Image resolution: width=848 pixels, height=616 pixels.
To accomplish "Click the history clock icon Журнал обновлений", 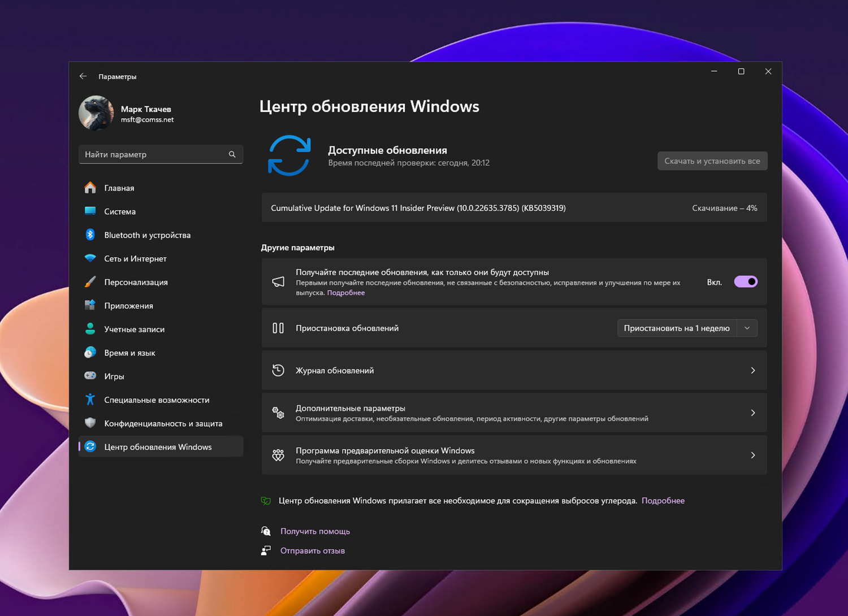I will point(278,370).
